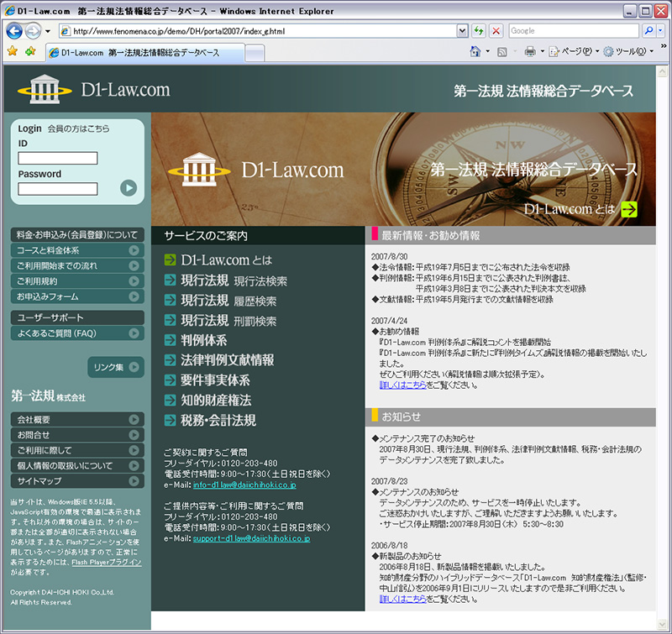Click the support-d1law email link
The height and width of the screenshot is (634, 672).
[x=251, y=538]
